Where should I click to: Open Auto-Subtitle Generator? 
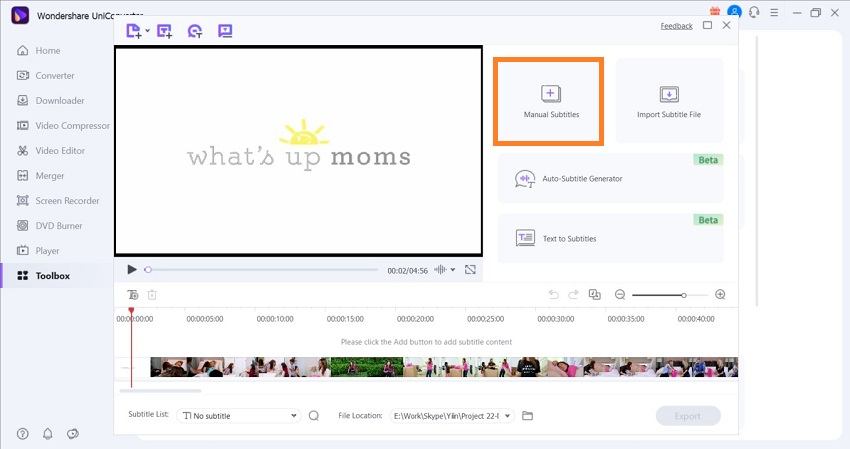coord(610,178)
